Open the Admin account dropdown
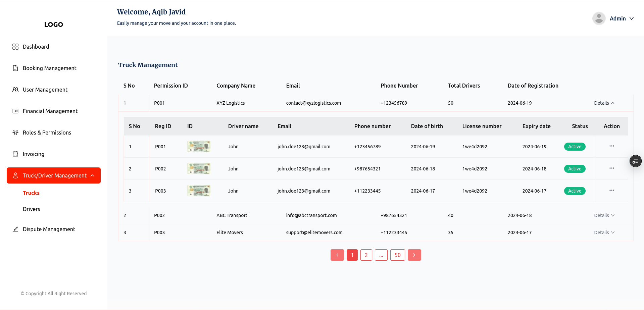 click(621, 18)
